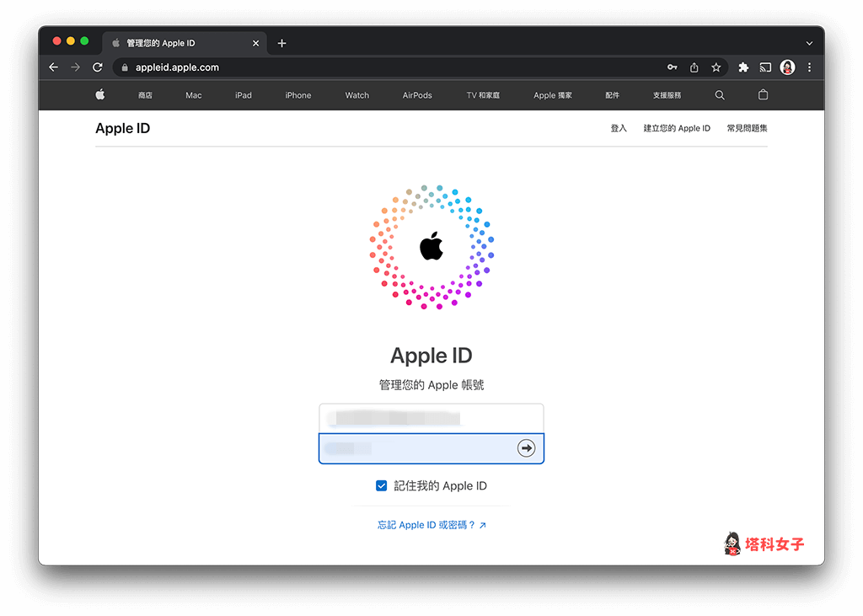This screenshot has height=616, width=863.
Task: Click the Apple ID email input field
Action: point(431,418)
